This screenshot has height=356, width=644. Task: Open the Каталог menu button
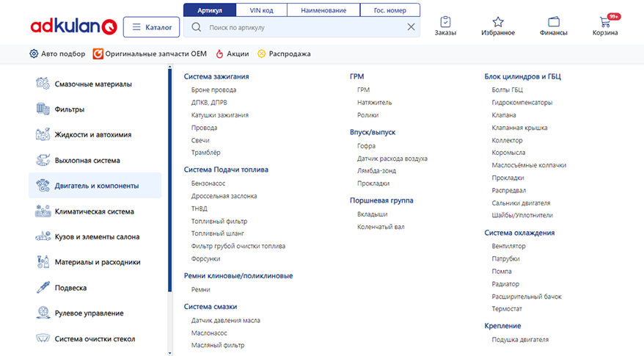(x=151, y=27)
